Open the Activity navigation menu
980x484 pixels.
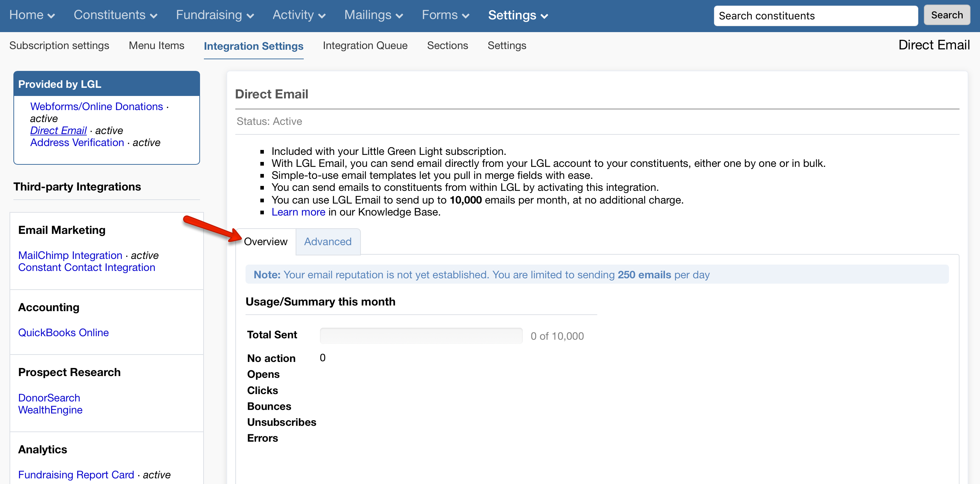tap(299, 15)
